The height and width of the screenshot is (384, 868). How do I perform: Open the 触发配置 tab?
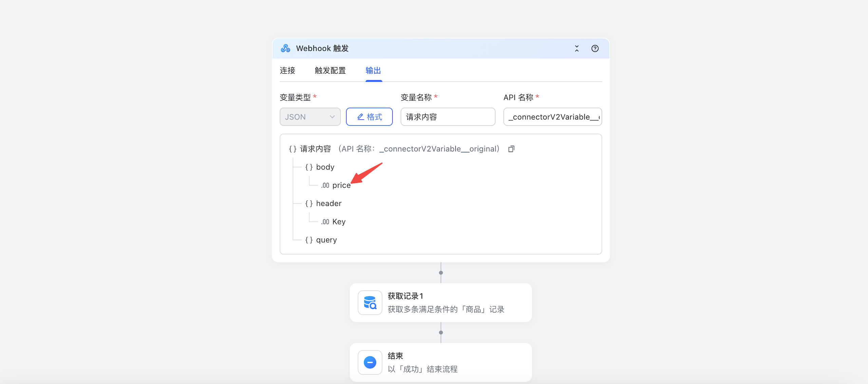coord(330,71)
